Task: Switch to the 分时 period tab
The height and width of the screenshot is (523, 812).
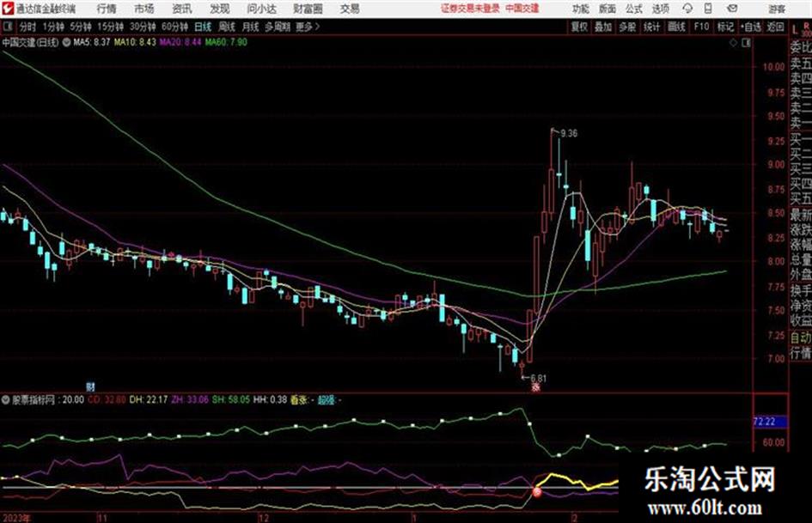Action: (27, 27)
